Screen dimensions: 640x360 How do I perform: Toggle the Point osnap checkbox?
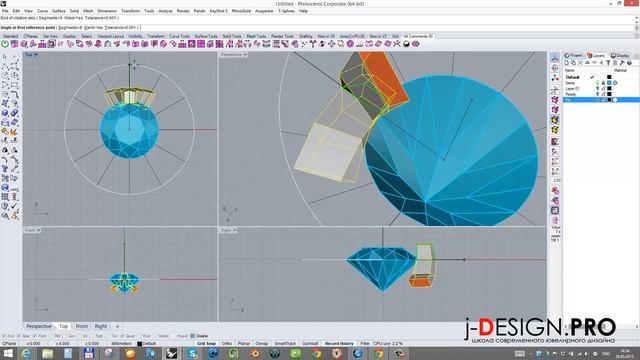click(34, 336)
